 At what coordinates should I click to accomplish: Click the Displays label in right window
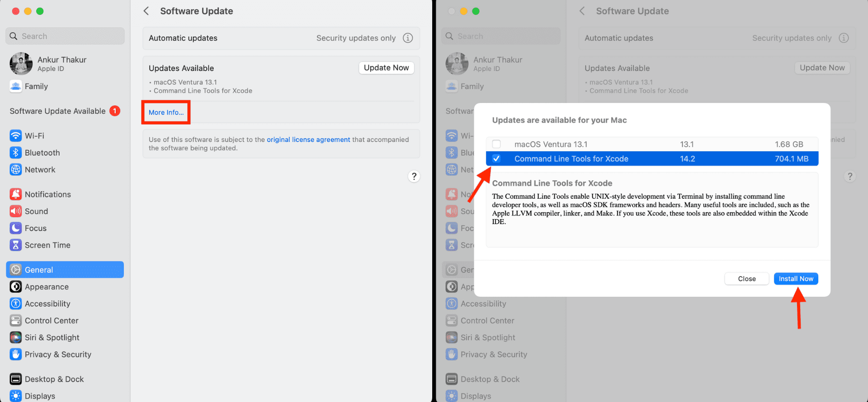[x=476, y=396]
